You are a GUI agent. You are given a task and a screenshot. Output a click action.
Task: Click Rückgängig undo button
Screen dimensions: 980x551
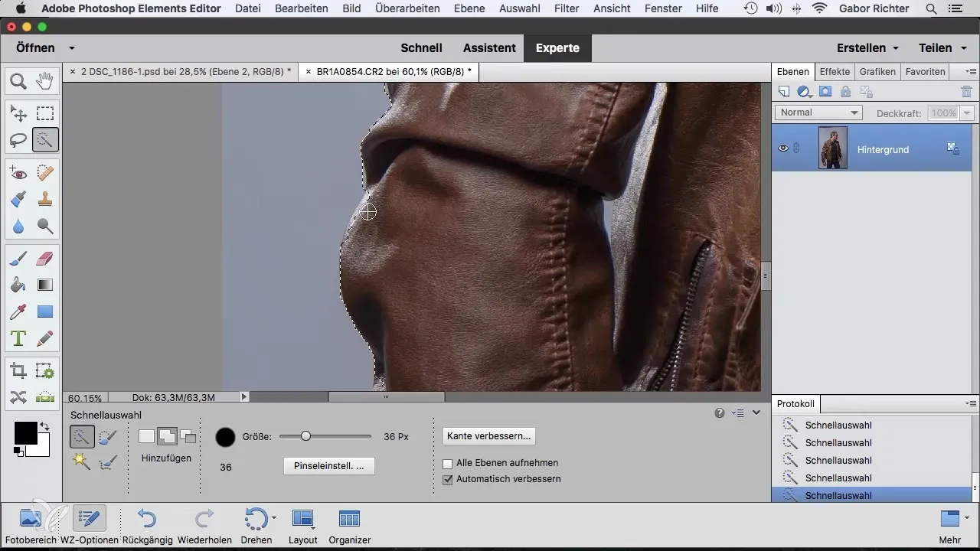point(147,525)
